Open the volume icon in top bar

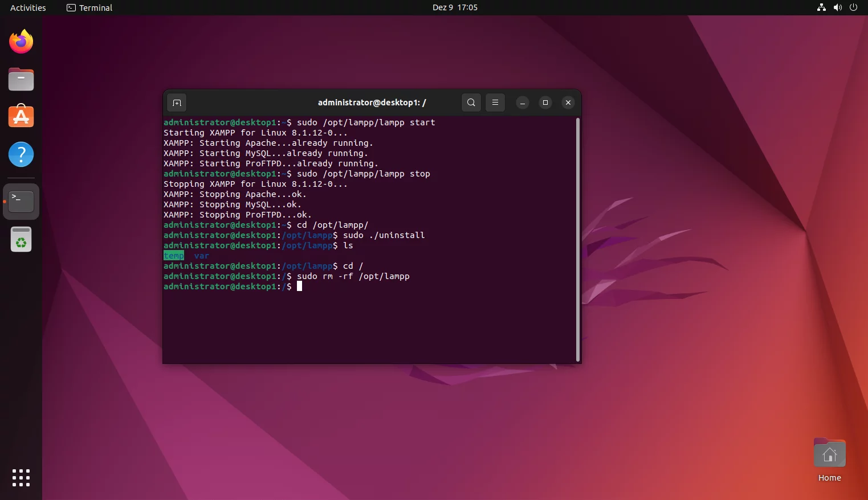(837, 7)
